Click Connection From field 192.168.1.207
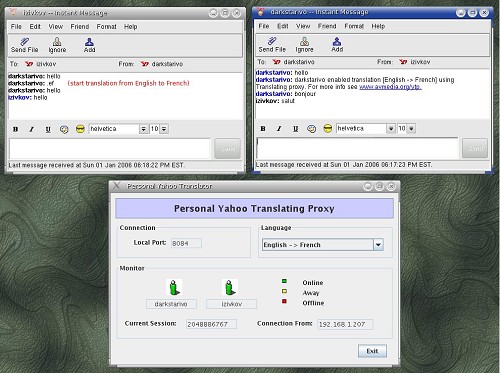 point(345,324)
